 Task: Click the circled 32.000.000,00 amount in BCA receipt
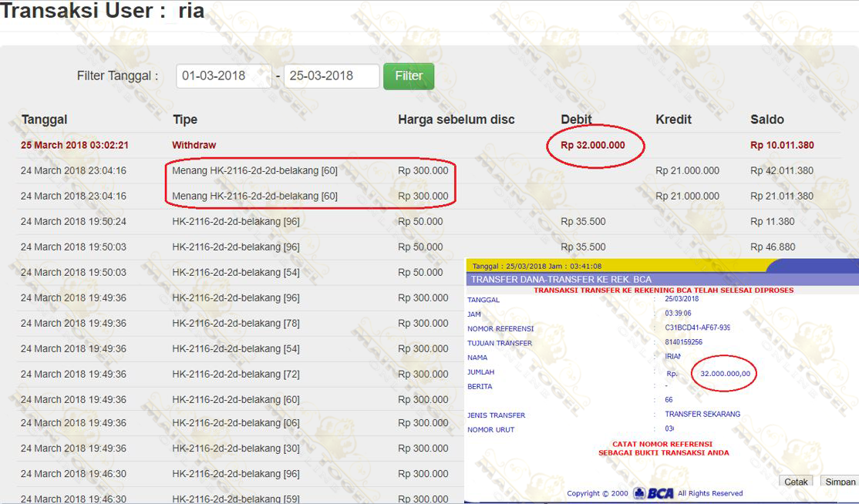tap(724, 374)
